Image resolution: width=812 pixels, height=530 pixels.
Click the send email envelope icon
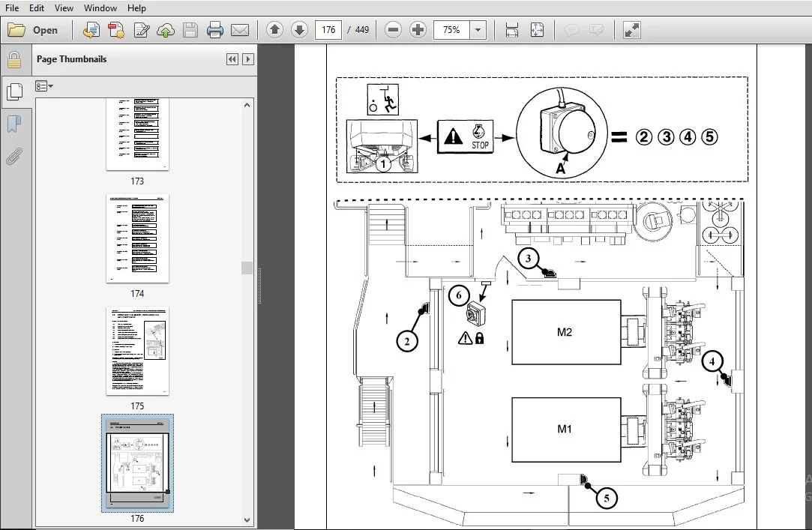239,30
